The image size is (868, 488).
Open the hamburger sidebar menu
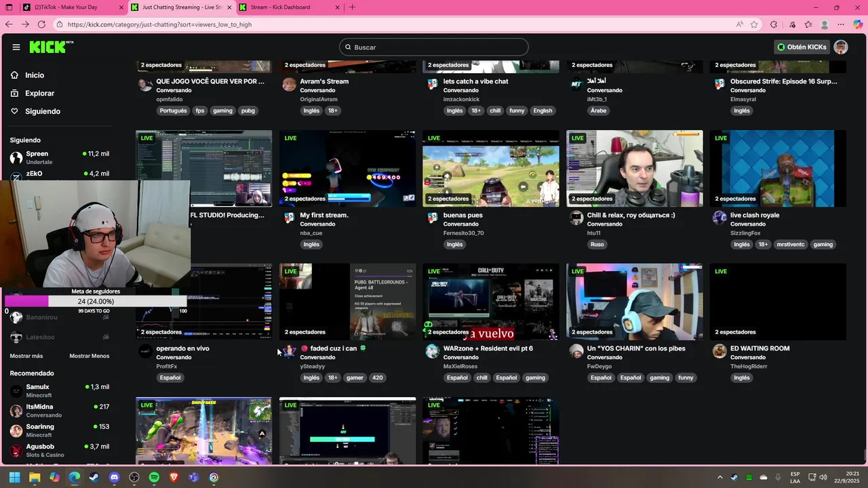[16, 47]
